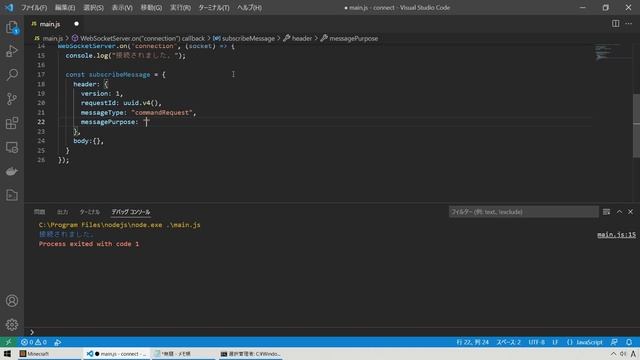Open ターミナル(T) menu

214,8
